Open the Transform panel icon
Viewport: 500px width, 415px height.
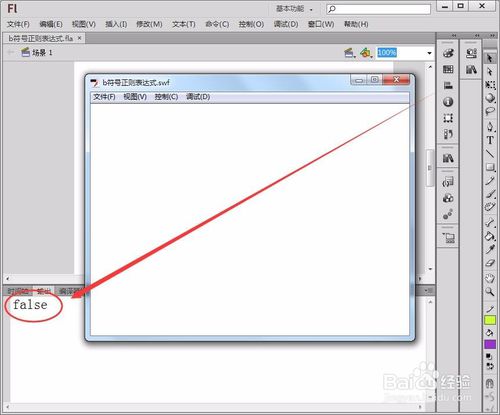point(448,118)
